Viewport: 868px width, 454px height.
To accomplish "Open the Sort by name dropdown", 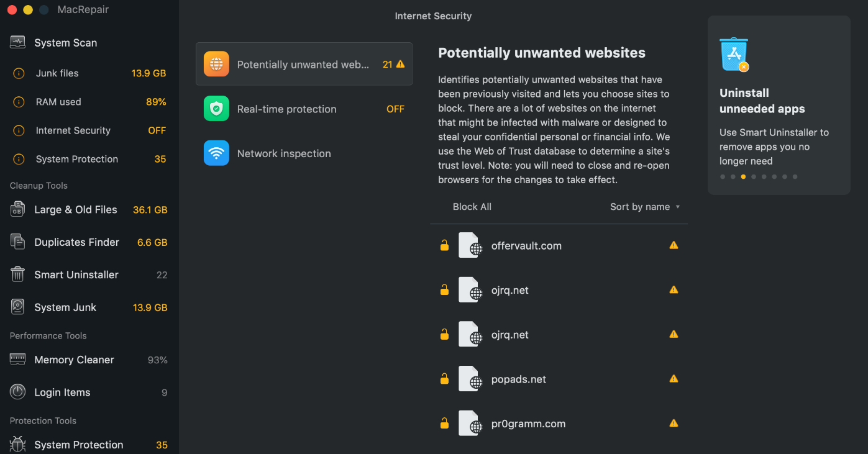I will [x=644, y=207].
